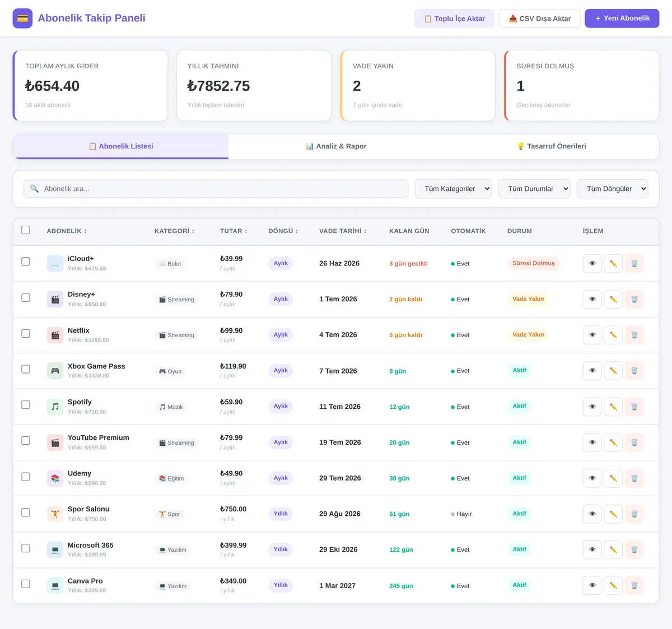Focus the Abonelik ara search field
The height and width of the screenshot is (629, 672).
tap(216, 189)
